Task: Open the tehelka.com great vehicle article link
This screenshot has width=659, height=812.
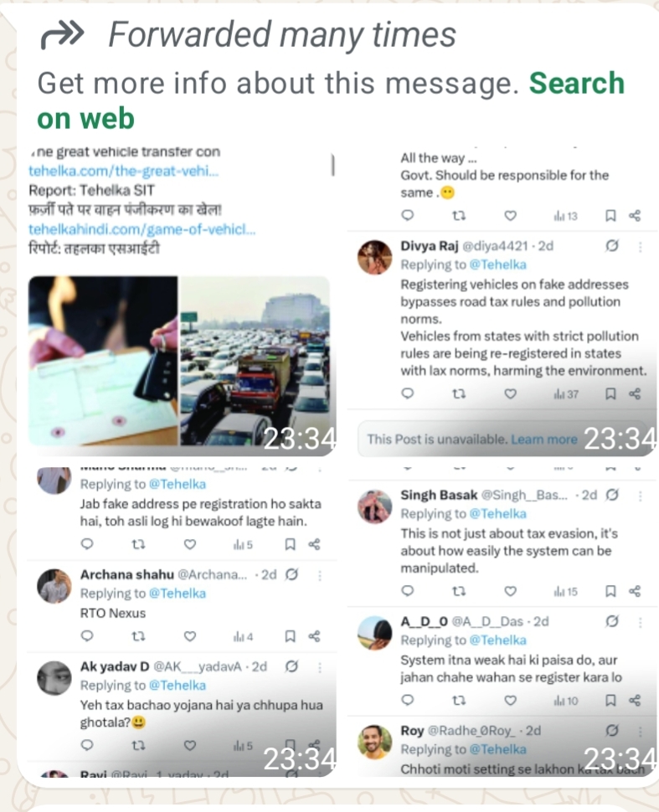Action: click(x=123, y=171)
